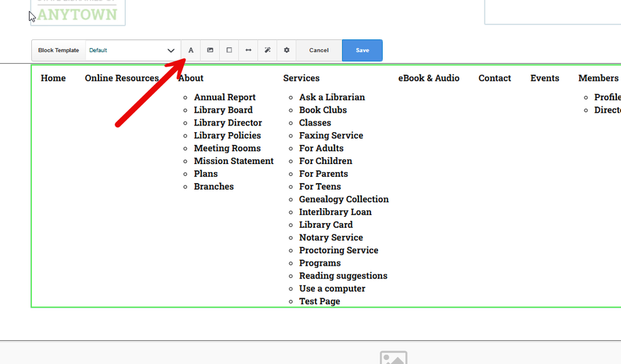Click the Anytown logo
The height and width of the screenshot is (364, 621).
click(77, 13)
